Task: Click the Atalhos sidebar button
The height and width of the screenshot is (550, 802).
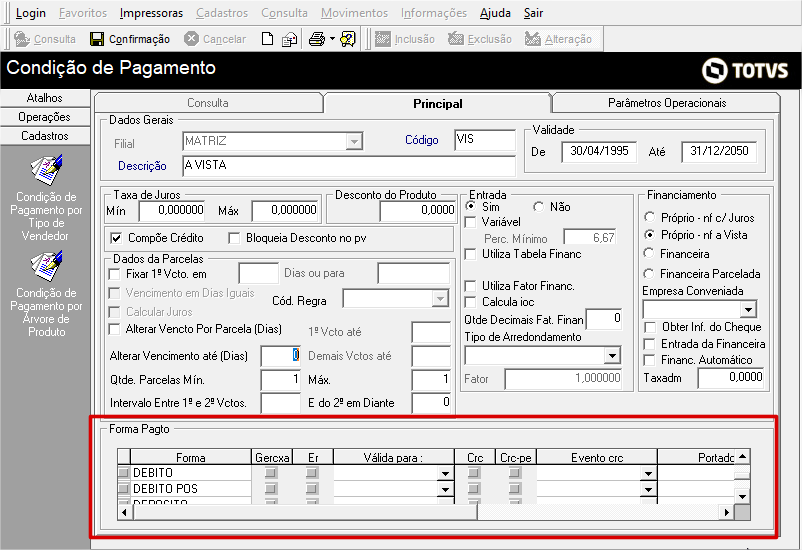Action: [44, 98]
